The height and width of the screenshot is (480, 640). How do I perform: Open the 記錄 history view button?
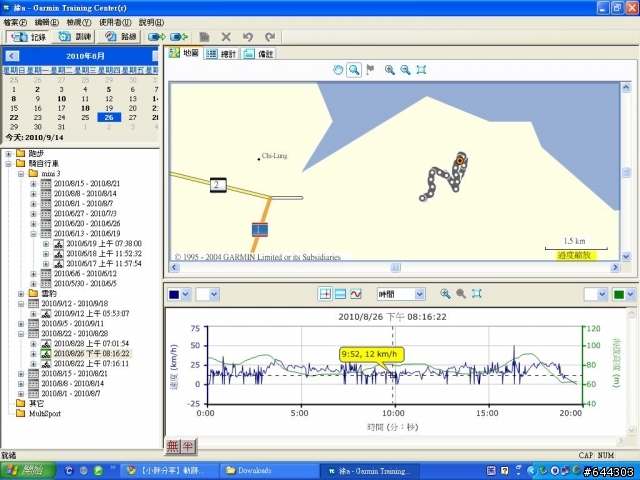coord(28,37)
